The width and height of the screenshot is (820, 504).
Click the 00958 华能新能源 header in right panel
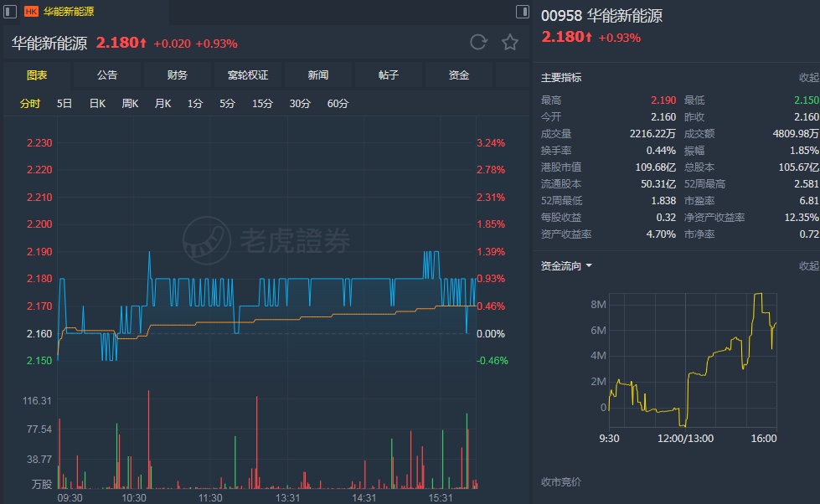[601, 16]
